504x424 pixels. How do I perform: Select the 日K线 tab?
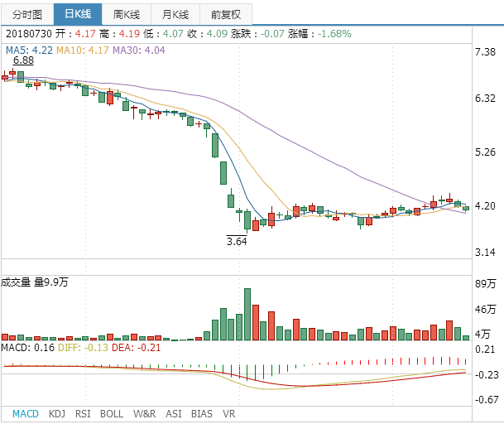[78, 14]
